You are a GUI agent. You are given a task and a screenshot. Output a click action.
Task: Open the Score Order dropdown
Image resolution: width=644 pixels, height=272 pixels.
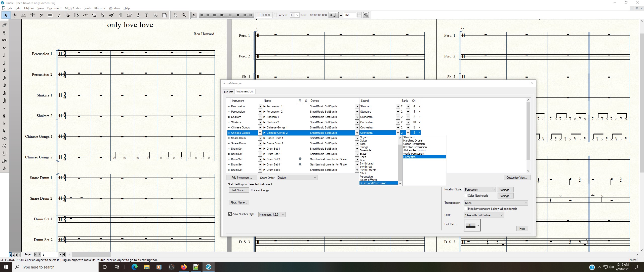pyautogui.click(x=297, y=178)
